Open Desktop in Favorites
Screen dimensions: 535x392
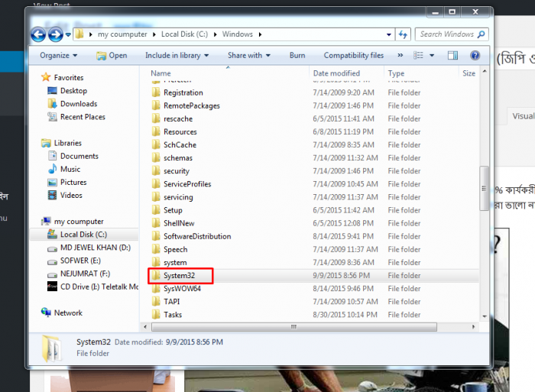click(73, 91)
